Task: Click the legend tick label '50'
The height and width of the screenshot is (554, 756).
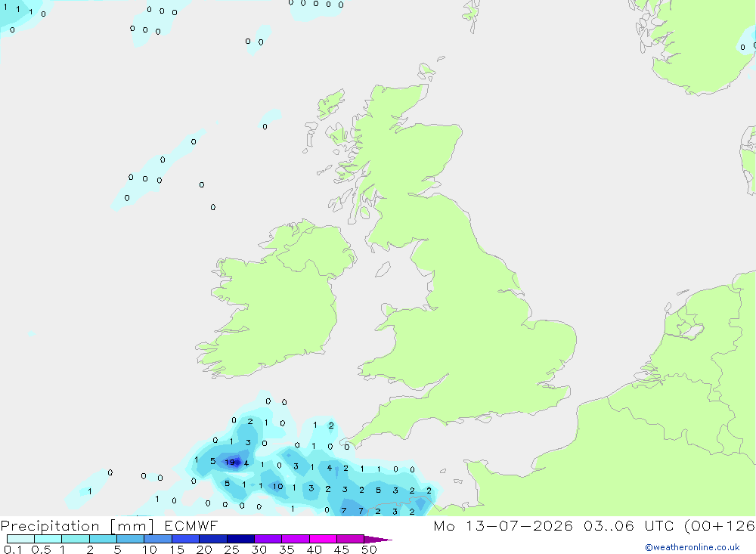Action: point(369,549)
